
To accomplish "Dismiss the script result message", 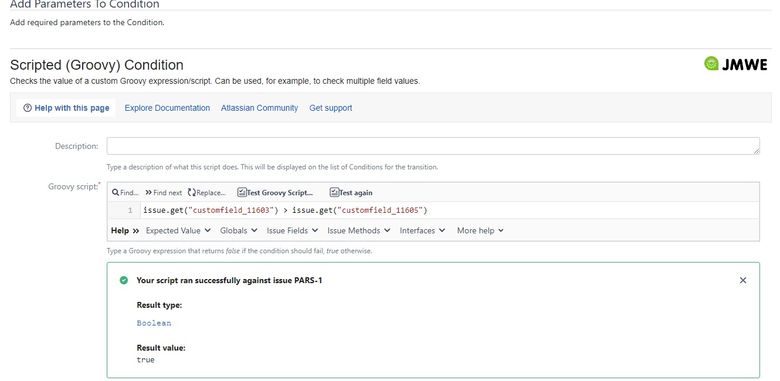I will (743, 281).
